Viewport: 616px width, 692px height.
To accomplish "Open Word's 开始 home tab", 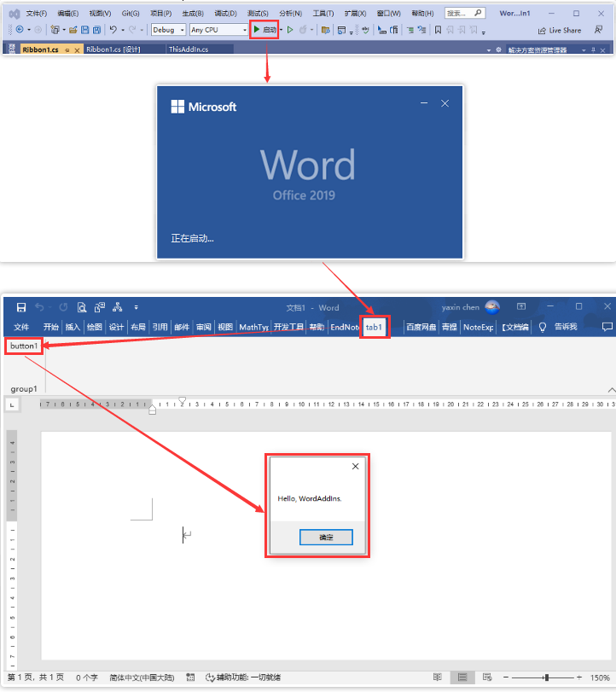I will pyautogui.click(x=50, y=327).
